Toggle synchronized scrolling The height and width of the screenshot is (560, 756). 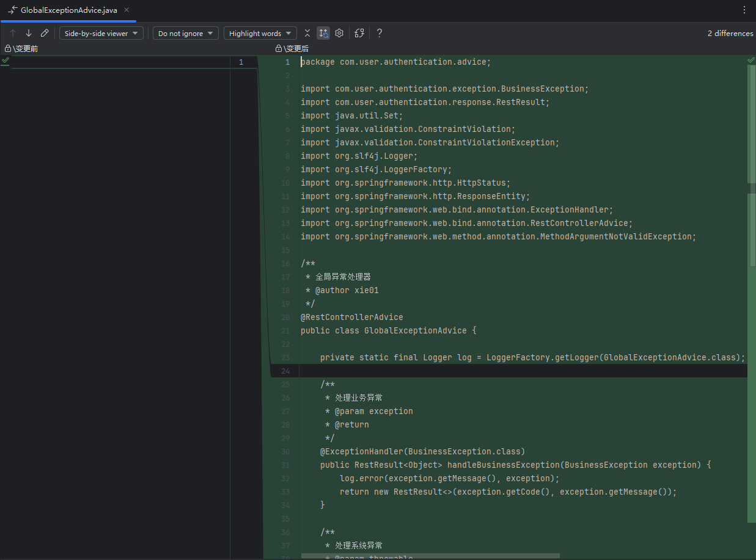tap(323, 33)
